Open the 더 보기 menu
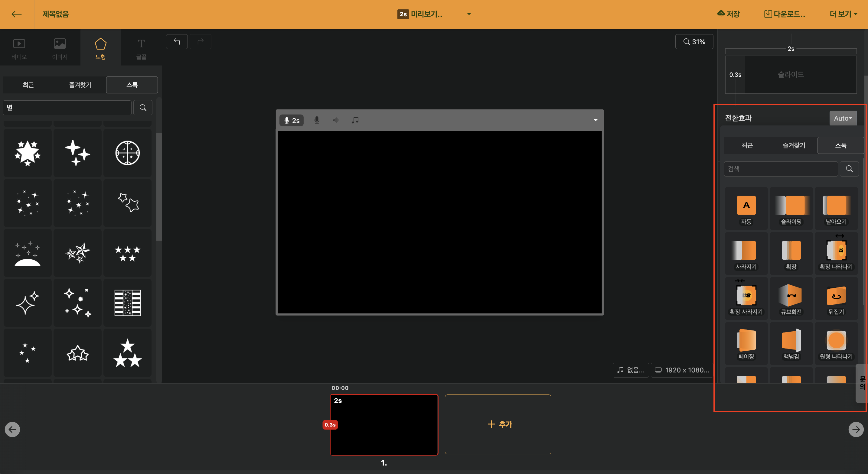868x474 pixels. 843,14
